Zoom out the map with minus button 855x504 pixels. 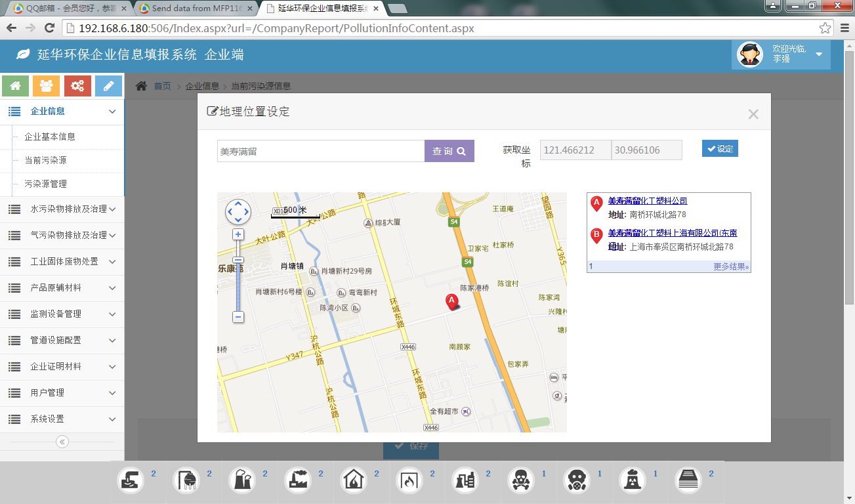(x=238, y=317)
